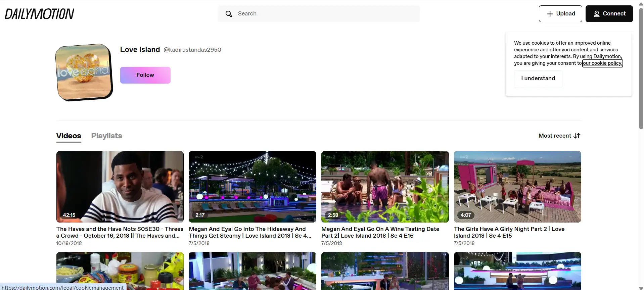This screenshot has width=644, height=290.
Task: Click the Love Island channel name
Action: click(140, 50)
